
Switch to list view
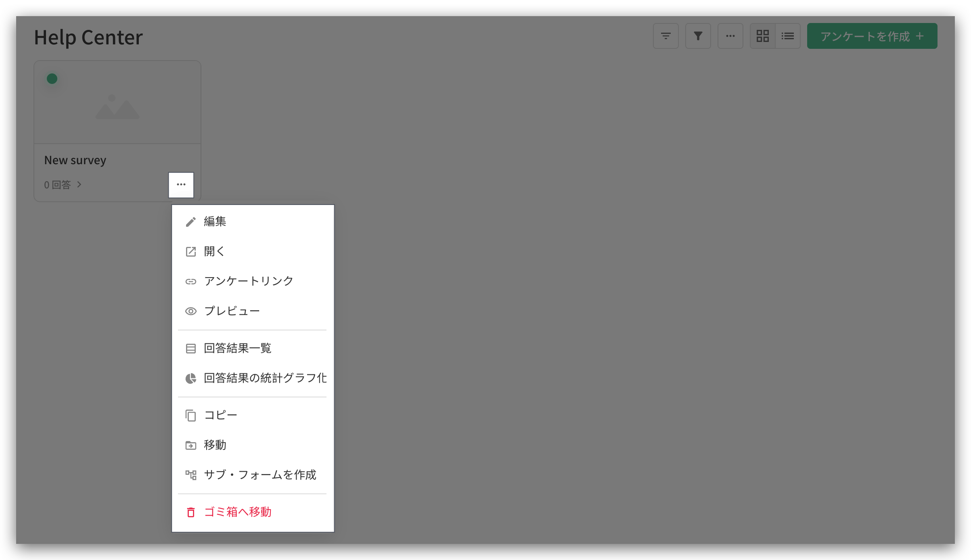pos(788,36)
